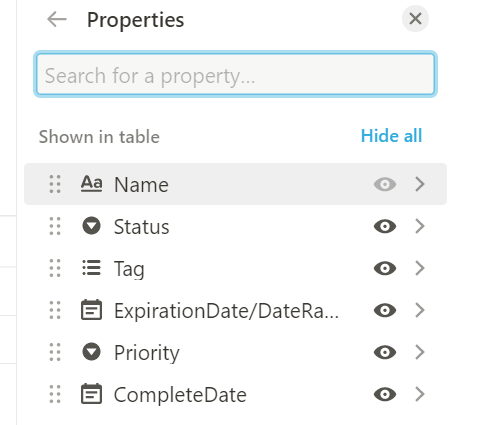Click the Hide all link
Image resolution: width=487 pixels, height=425 pixels.
pos(391,136)
